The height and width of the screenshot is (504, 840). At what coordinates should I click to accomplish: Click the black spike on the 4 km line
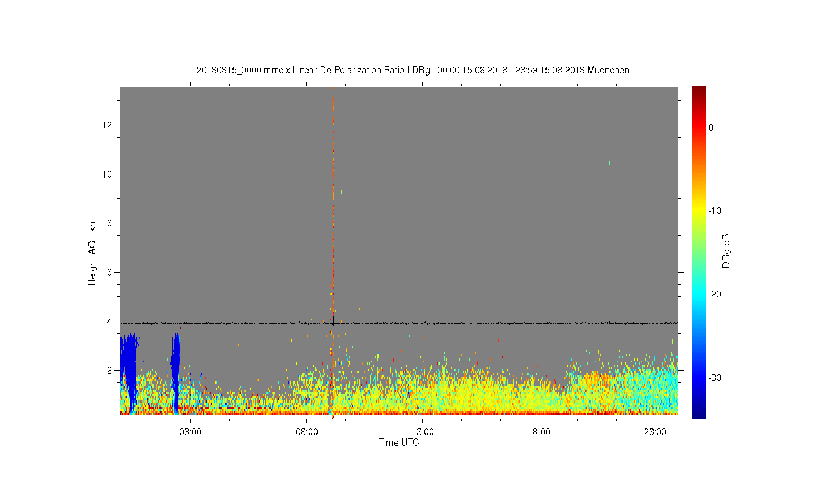tap(333, 319)
